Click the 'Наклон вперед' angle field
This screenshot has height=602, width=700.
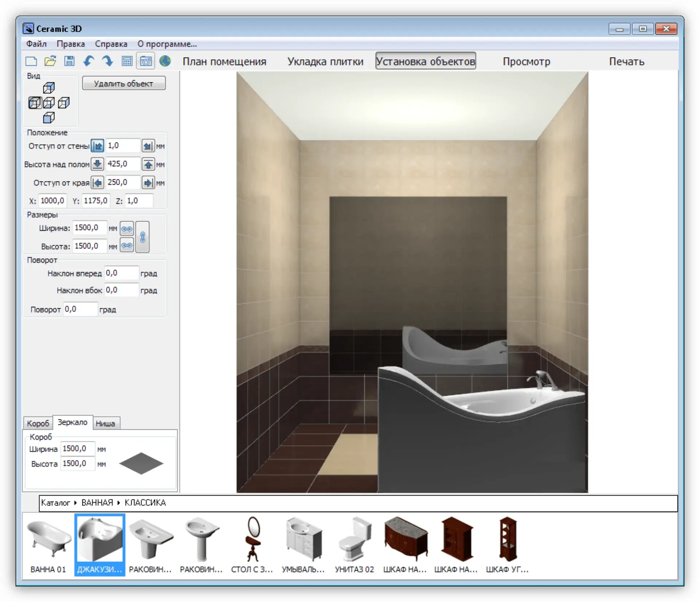[121, 273]
